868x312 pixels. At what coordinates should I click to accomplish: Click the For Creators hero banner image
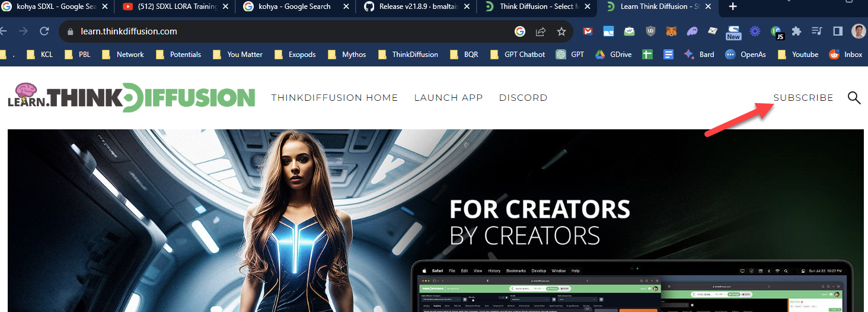436,221
